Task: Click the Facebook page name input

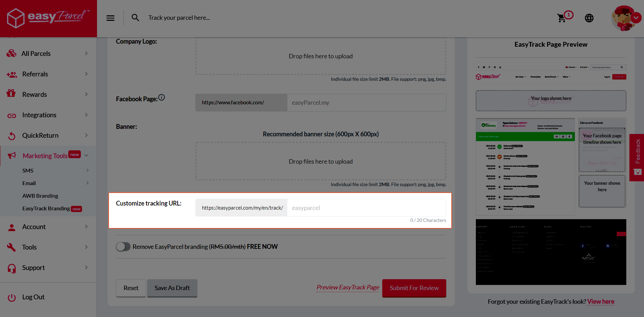Action: (367, 103)
